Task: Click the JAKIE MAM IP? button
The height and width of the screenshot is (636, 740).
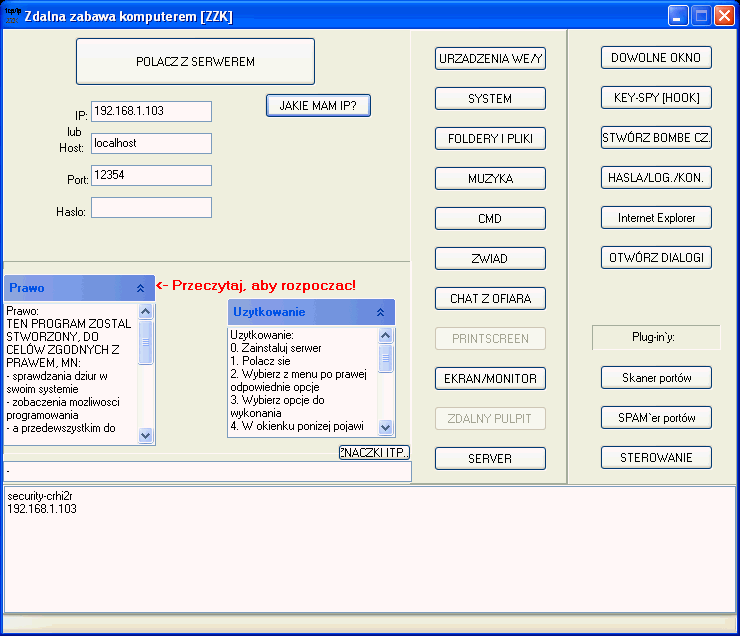Action: coord(318,105)
